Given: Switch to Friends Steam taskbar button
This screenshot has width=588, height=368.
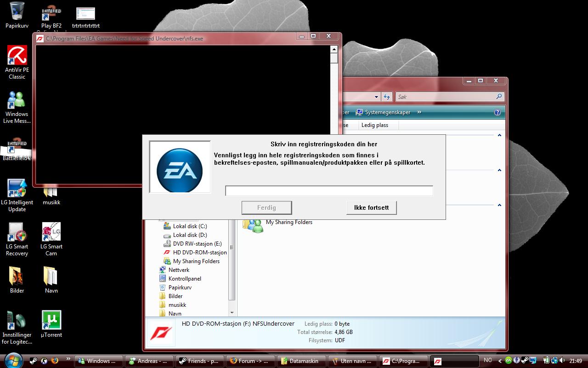Looking at the screenshot, I should pyautogui.click(x=200, y=361).
